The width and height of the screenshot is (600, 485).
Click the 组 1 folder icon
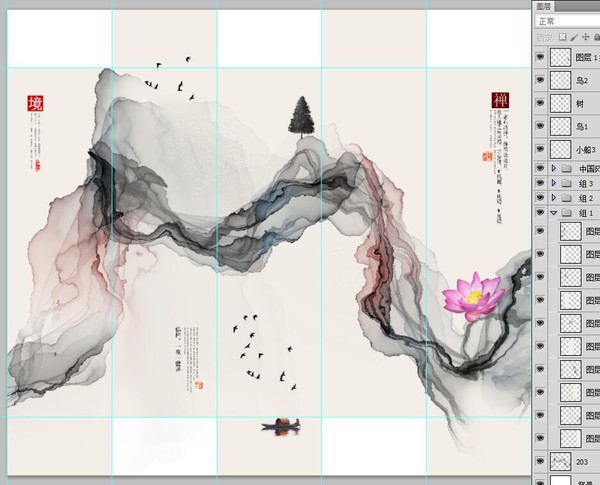[567, 213]
